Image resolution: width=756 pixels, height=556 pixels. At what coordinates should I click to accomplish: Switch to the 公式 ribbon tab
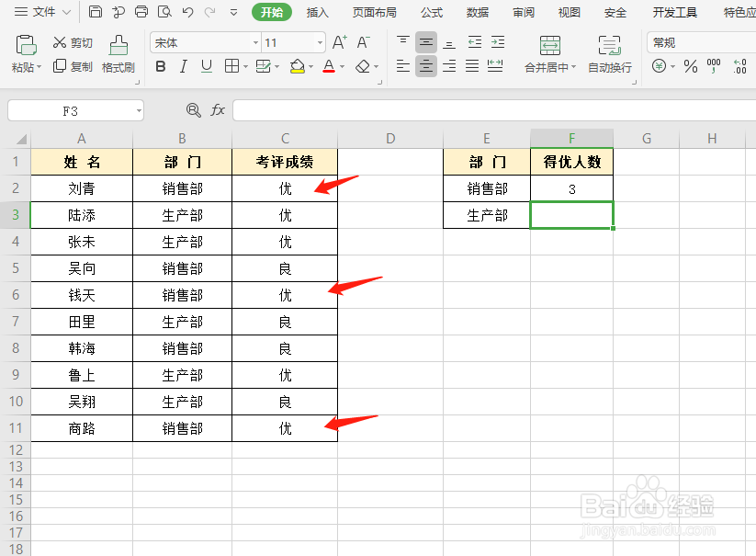click(x=431, y=12)
